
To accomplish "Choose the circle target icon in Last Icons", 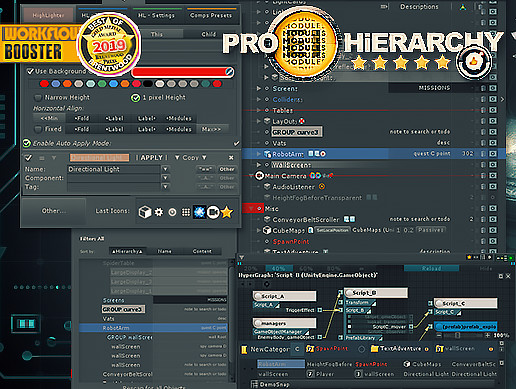I will (x=172, y=212).
